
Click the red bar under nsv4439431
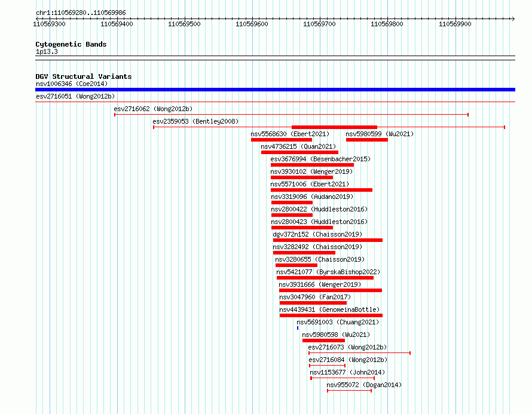tap(331, 315)
